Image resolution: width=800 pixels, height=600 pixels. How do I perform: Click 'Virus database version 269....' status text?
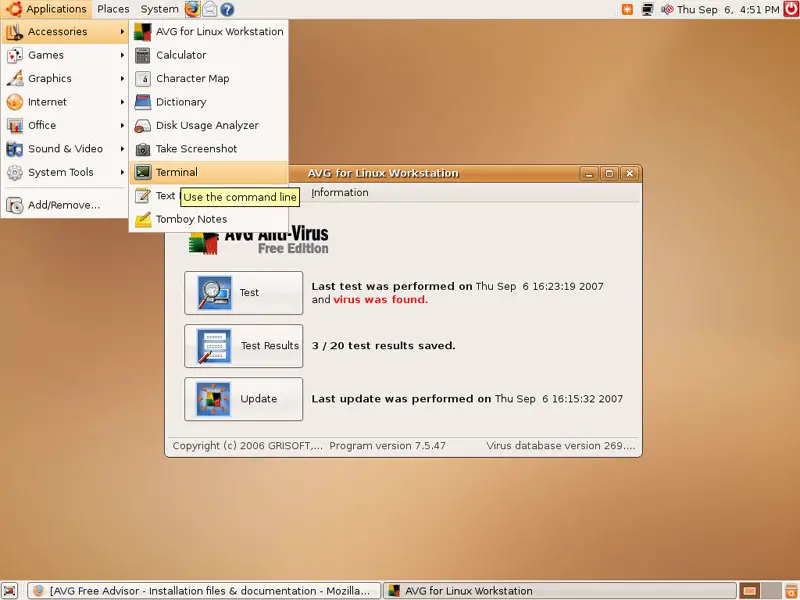[x=561, y=445]
